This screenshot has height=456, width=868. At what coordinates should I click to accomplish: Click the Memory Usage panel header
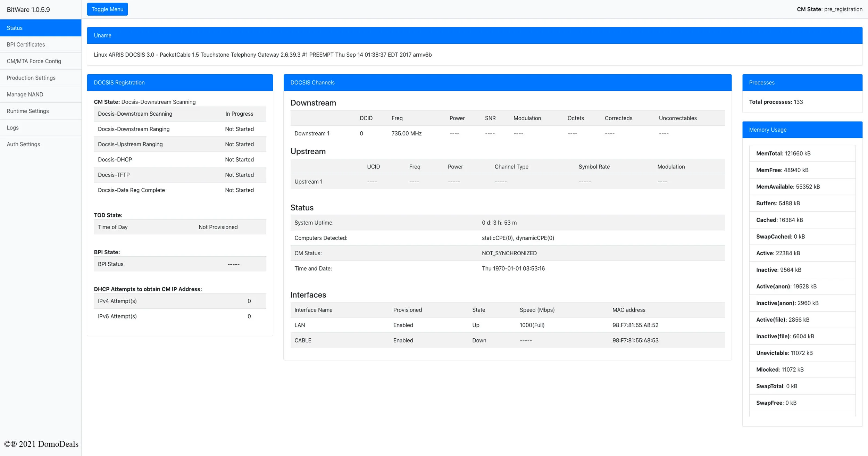[802, 130]
